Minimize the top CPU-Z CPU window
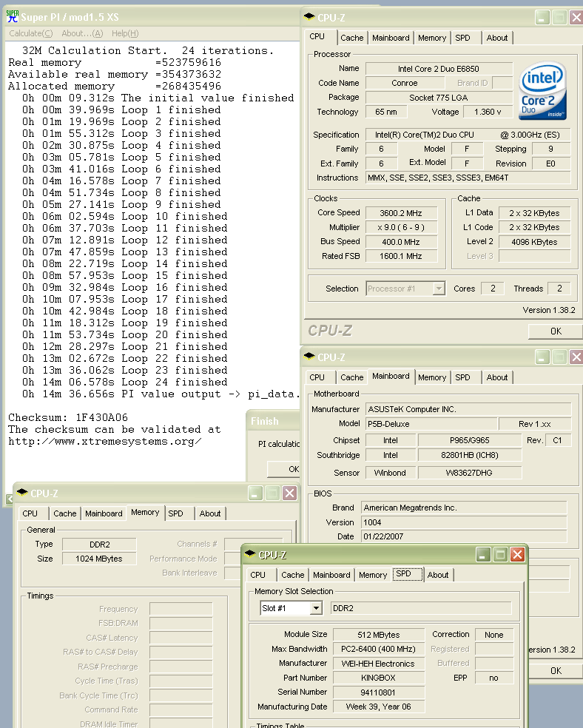The height and width of the screenshot is (728, 583). point(542,18)
